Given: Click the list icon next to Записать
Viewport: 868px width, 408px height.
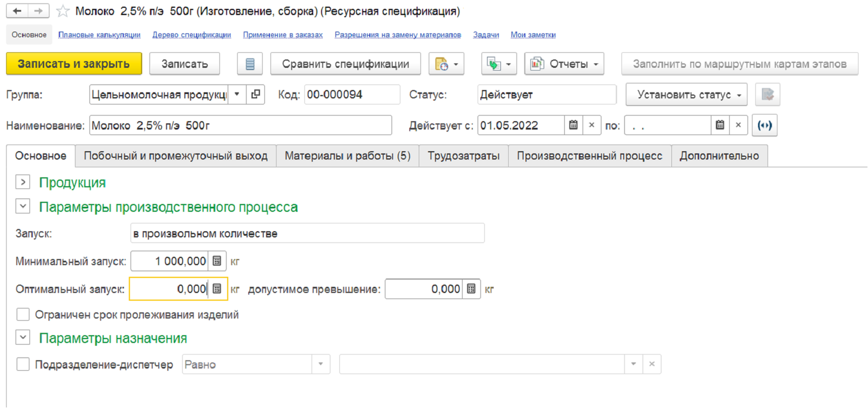Looking at the screenshot, I should point(250,64).
